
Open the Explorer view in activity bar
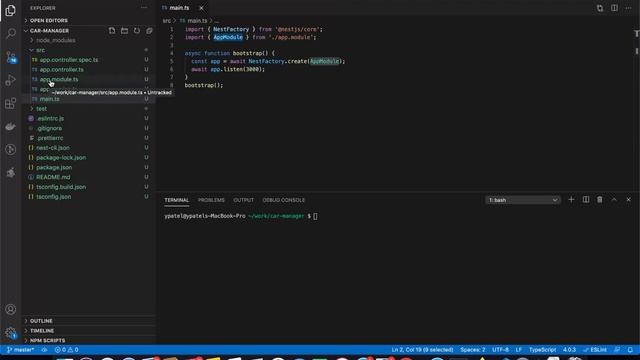coord(11,10)
